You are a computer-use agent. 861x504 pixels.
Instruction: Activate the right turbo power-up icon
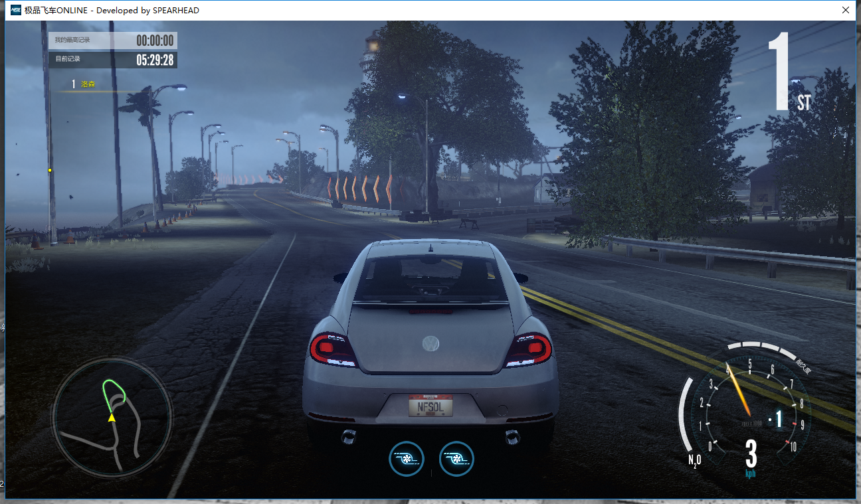click(456, 458)
